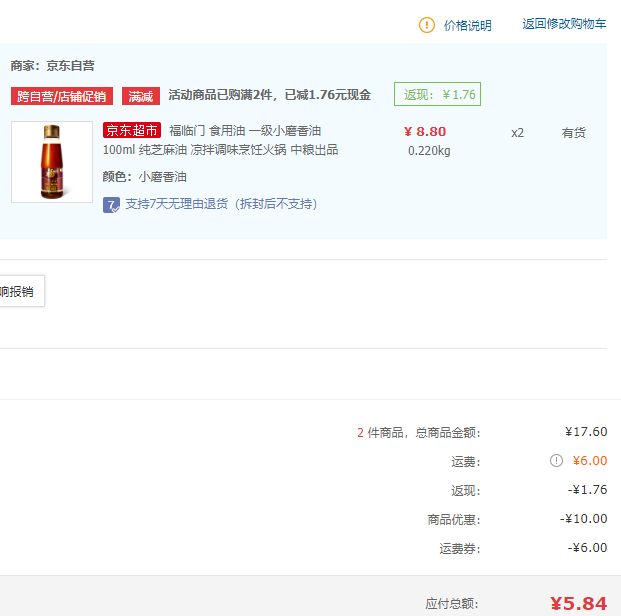Click 颜色: 小磨香油 attribute text

pos(145,177)
